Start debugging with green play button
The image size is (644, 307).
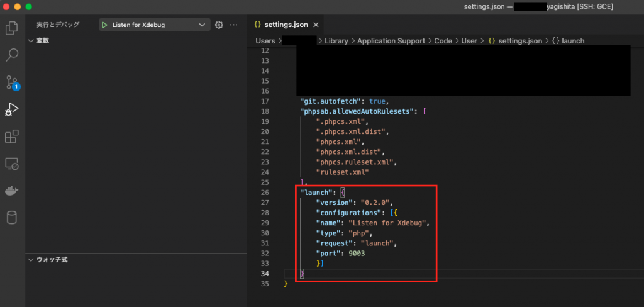click(104, 25)
